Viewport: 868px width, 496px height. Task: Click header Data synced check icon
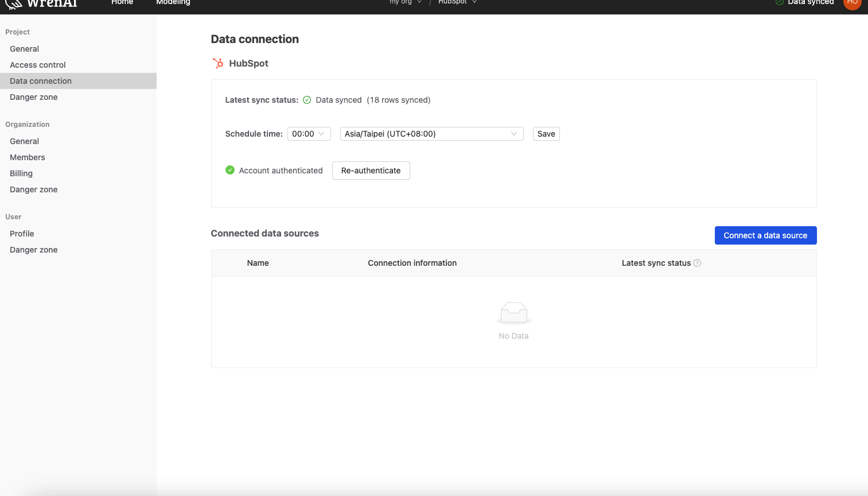pos(780,2)
